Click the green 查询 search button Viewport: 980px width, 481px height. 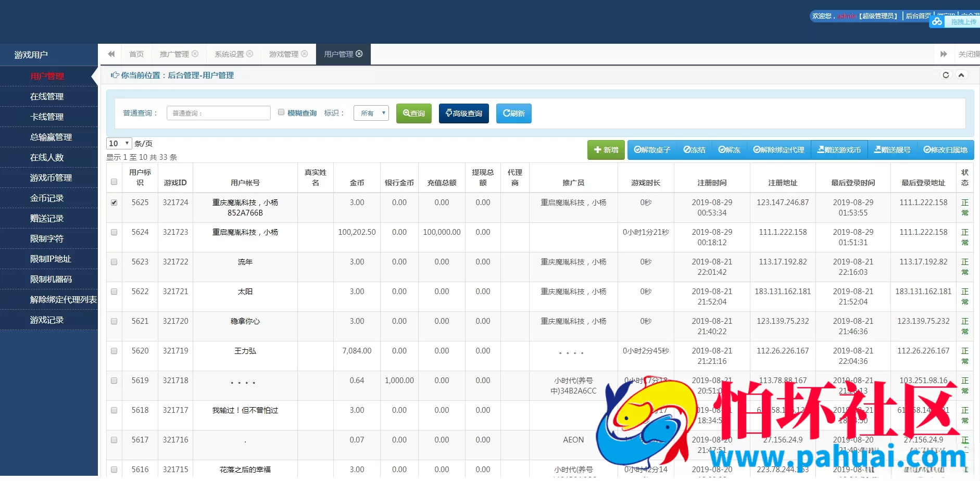coord(414,113)
